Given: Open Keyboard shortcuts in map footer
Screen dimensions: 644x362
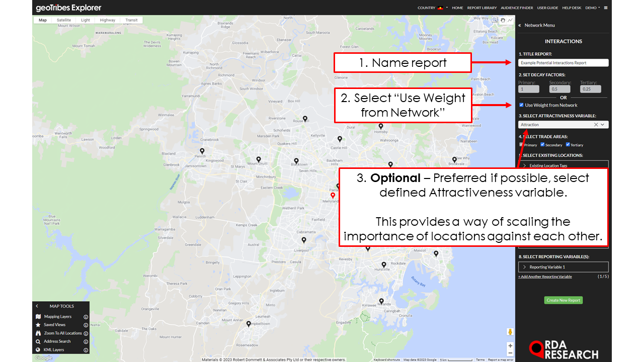Looking at the screenshot, I should pyautogui.click(x=387, y=359).
